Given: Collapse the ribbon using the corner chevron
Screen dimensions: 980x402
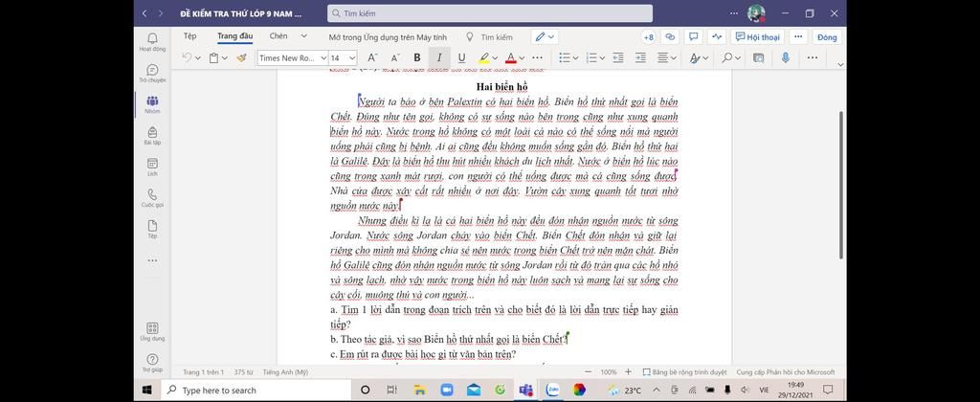Looking at the screenshot, I should (x=840, y=64).
